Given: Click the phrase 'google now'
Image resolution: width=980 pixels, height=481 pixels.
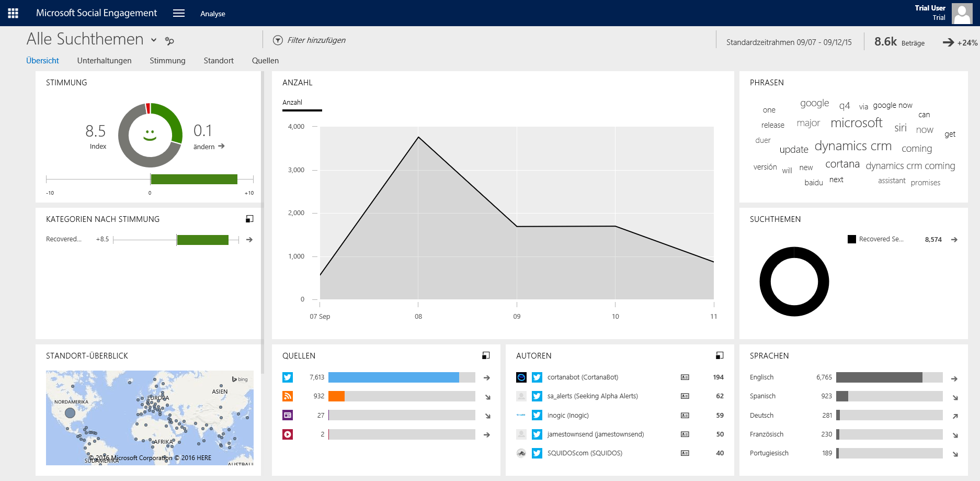Looking at the screenshot, I should (x=893, y=105).
